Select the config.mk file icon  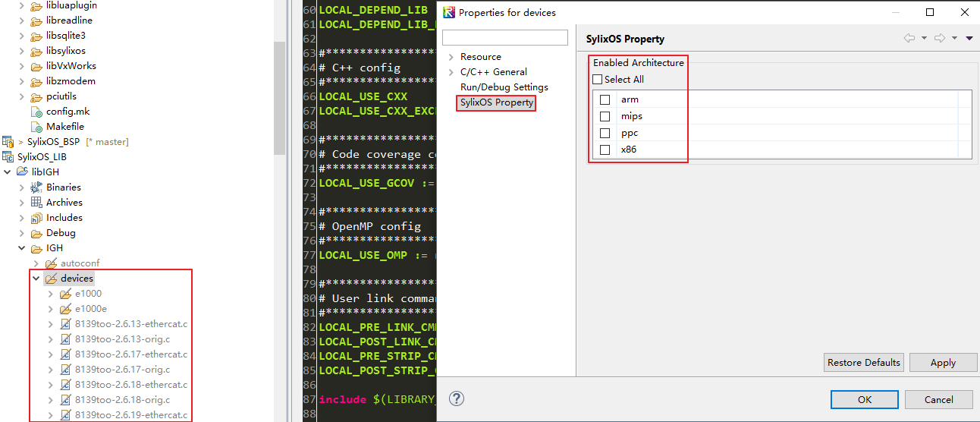[36, 112]
